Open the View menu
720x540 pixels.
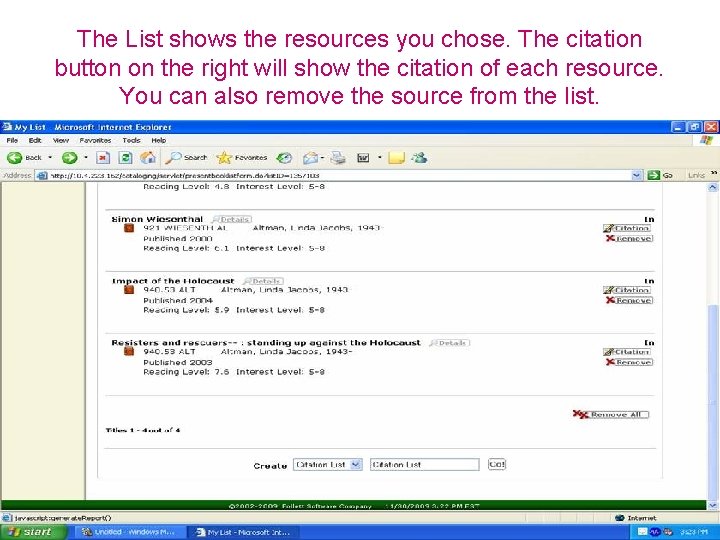tap(61, 141)
